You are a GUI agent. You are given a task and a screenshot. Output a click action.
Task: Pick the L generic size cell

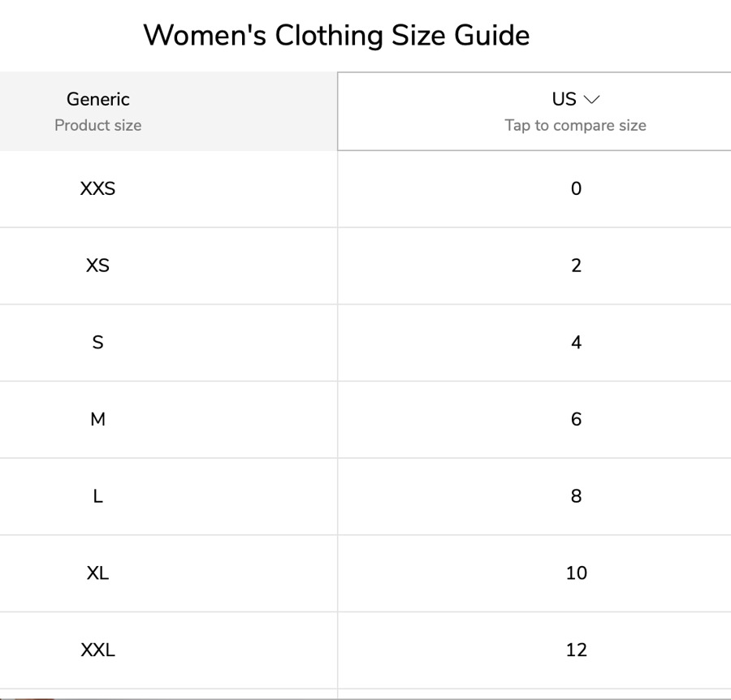[x=97, y=496]
